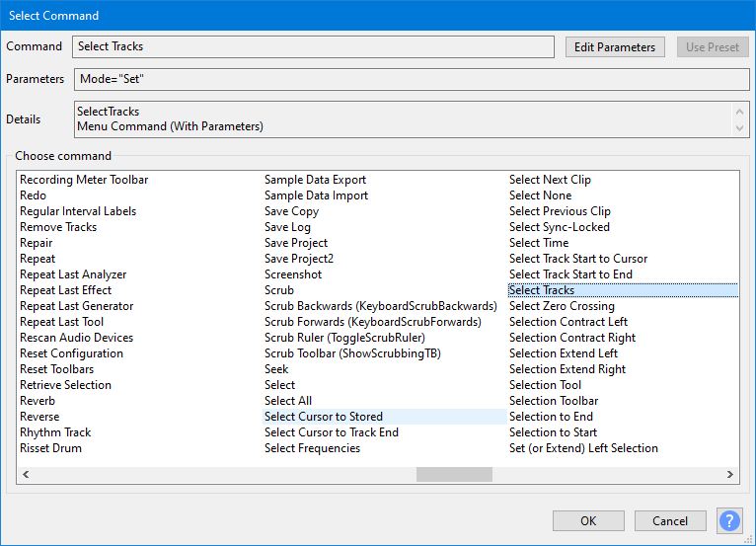
Task: Select the Repeat command
Action: pos(38,259)
